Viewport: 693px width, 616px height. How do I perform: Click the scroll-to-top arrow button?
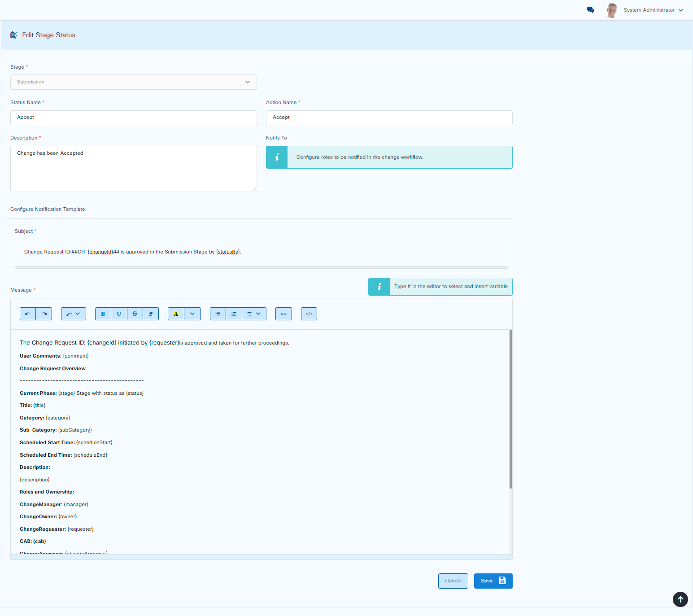[x=680, y=599]
